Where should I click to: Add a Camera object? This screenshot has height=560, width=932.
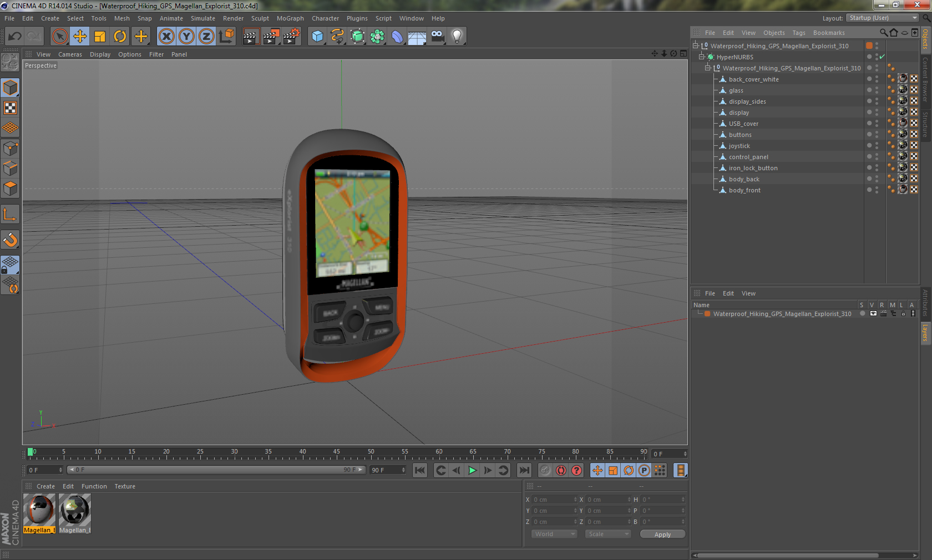pyautogui.click(x=437, y=37)
